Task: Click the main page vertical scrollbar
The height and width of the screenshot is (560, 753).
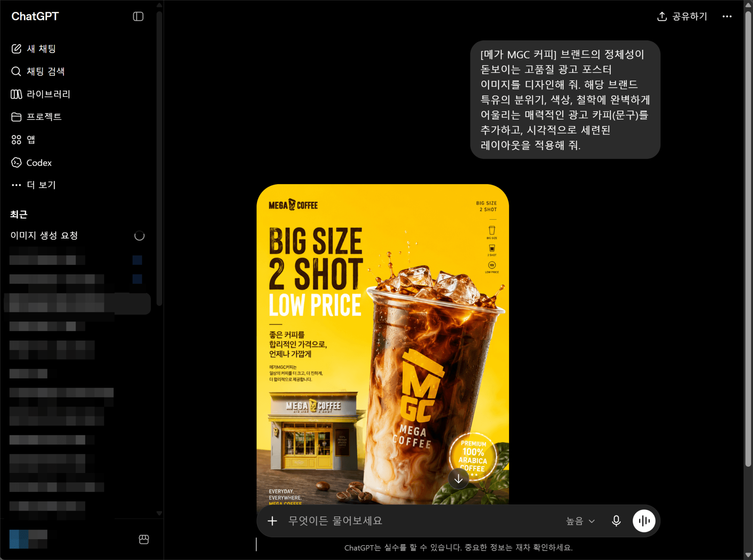Action: click(748, 238)
